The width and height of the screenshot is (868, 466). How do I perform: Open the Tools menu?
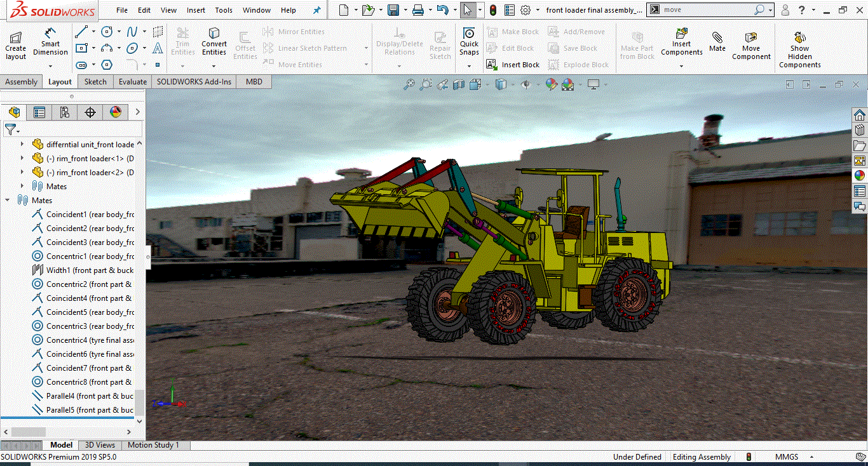[224, 10]
